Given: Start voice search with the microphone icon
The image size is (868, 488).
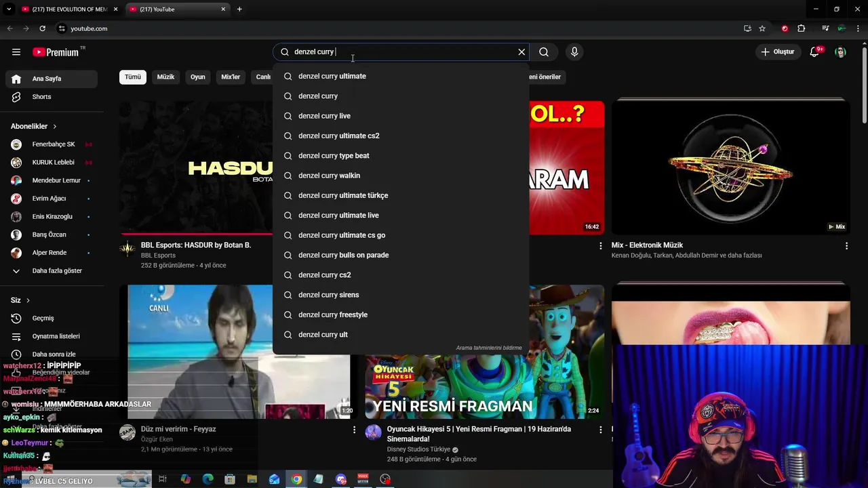Looking at the screenshot, I should tap(574, 52).
